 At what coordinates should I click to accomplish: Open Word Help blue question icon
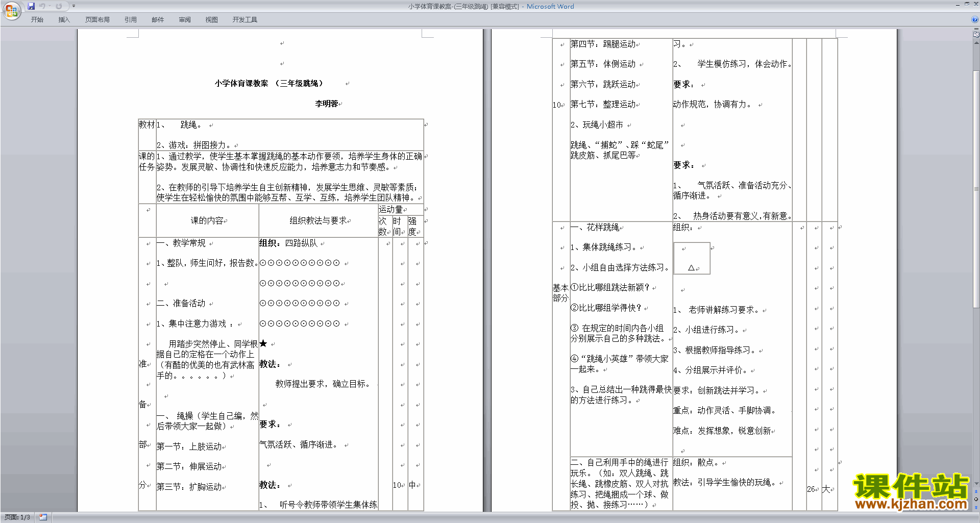(x=974, y=20)
